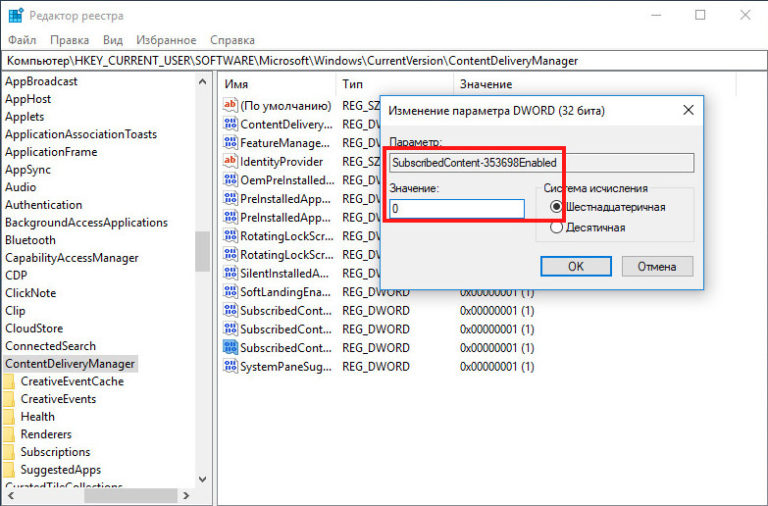The height and width of the screenshot is (506, 768).
Task: Click the tree pane vertical scrollbar thumb
Action: click(203, 251)
